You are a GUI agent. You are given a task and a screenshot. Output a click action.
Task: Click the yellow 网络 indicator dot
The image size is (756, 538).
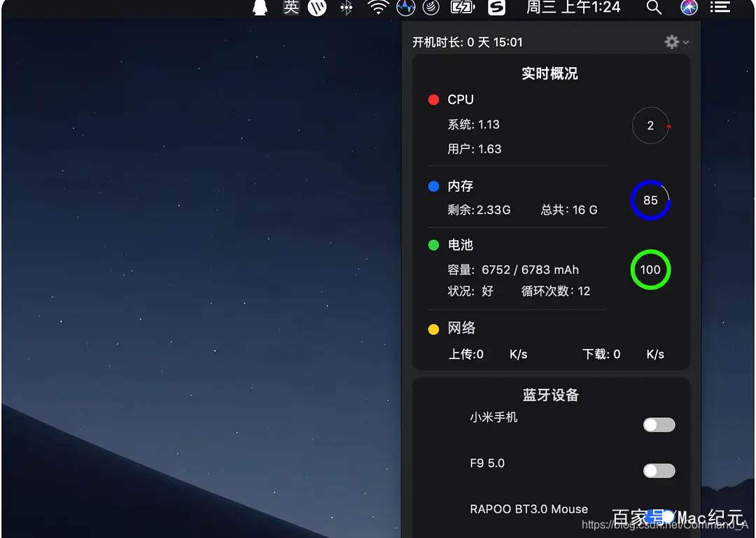click(433, 330)
